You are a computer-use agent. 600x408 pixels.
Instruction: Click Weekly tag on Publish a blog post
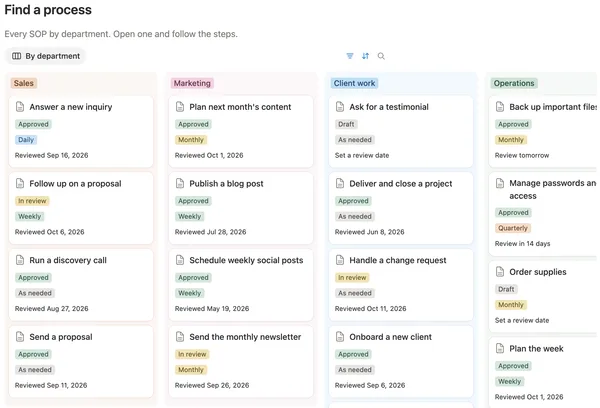189,217
